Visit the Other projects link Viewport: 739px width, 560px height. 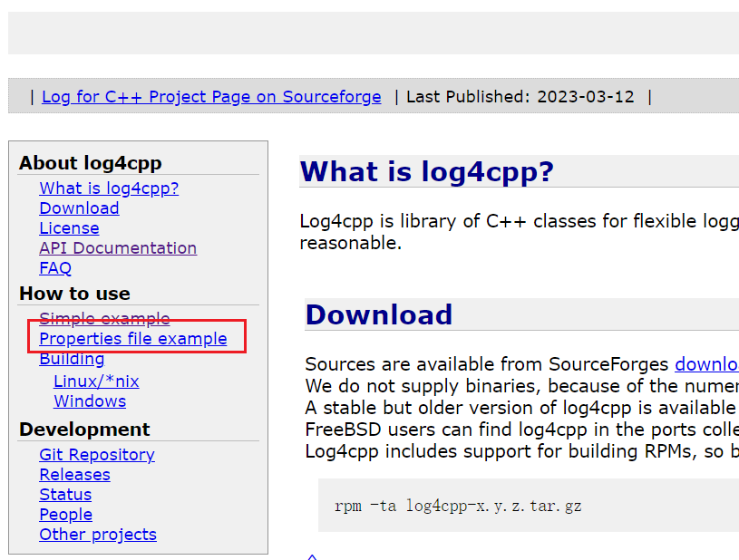click(x=98, y=535)
